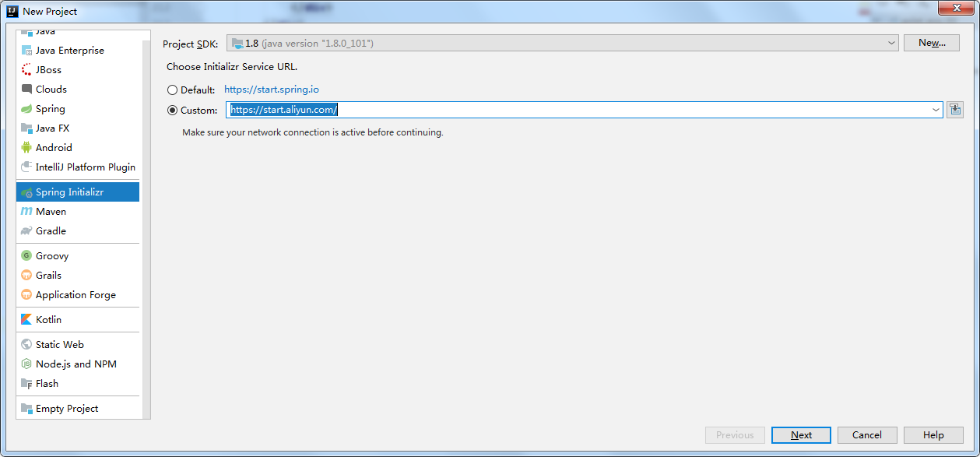
Task: Choose the Grails orange icon
Action: point(27,276)
